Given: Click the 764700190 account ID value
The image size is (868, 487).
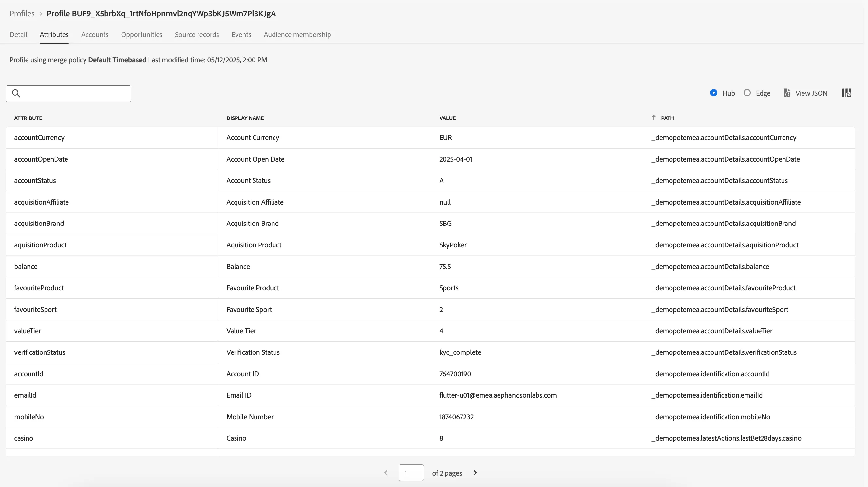Looking at the screenshot, I should coord(455,374).
